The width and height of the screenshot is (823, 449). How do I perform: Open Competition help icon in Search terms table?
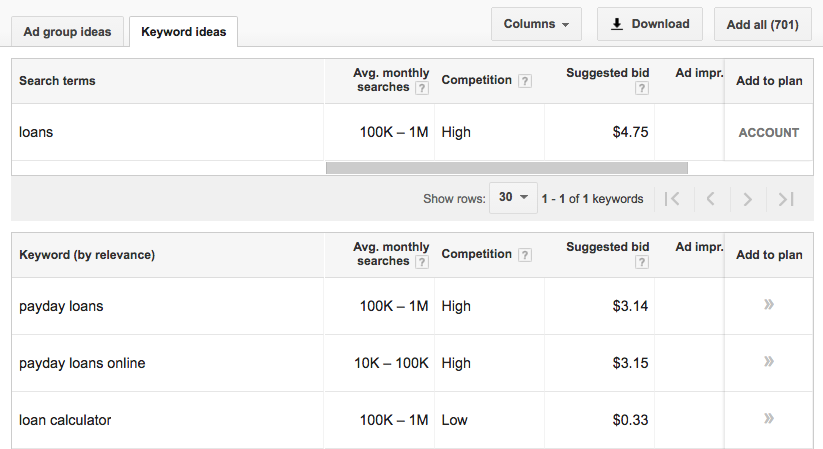coord(525,81)
